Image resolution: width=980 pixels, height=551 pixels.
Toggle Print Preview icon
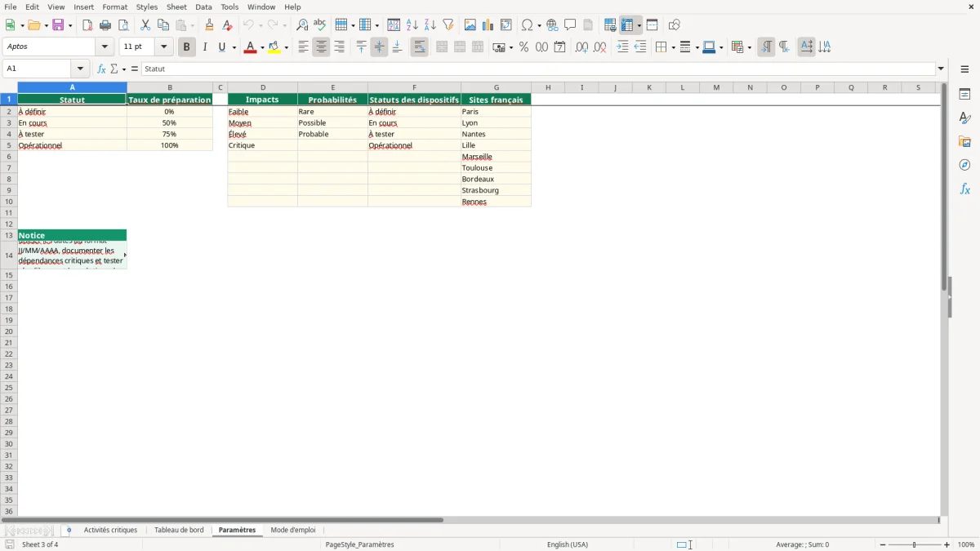click(123, 25)
